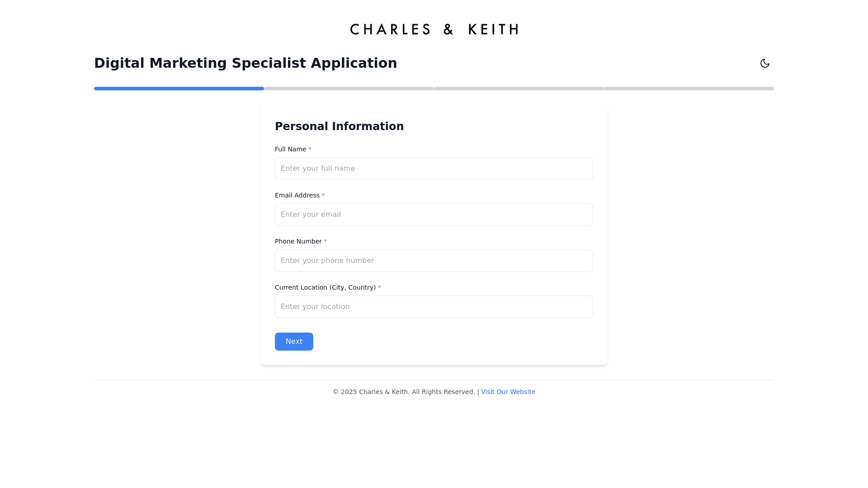The image size is (868, 488).
Task: Click the Charles & Keith logo
Action: coord(434,29)
